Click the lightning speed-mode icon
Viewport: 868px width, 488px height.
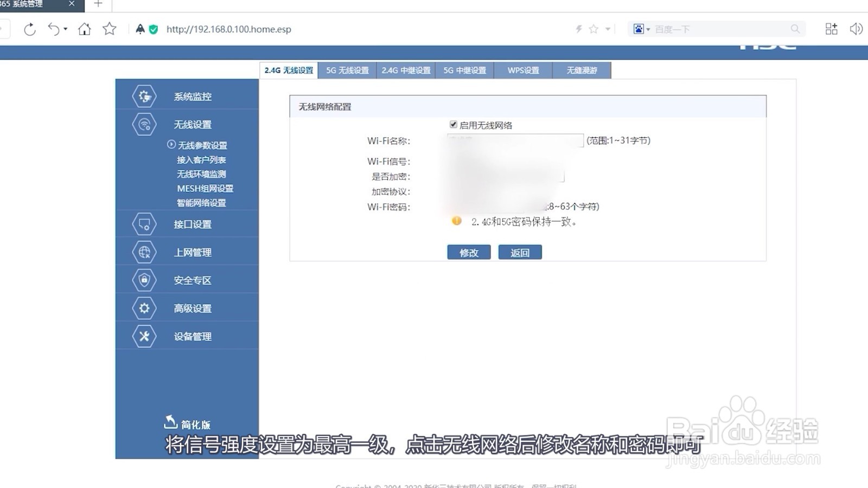(579, 29)
